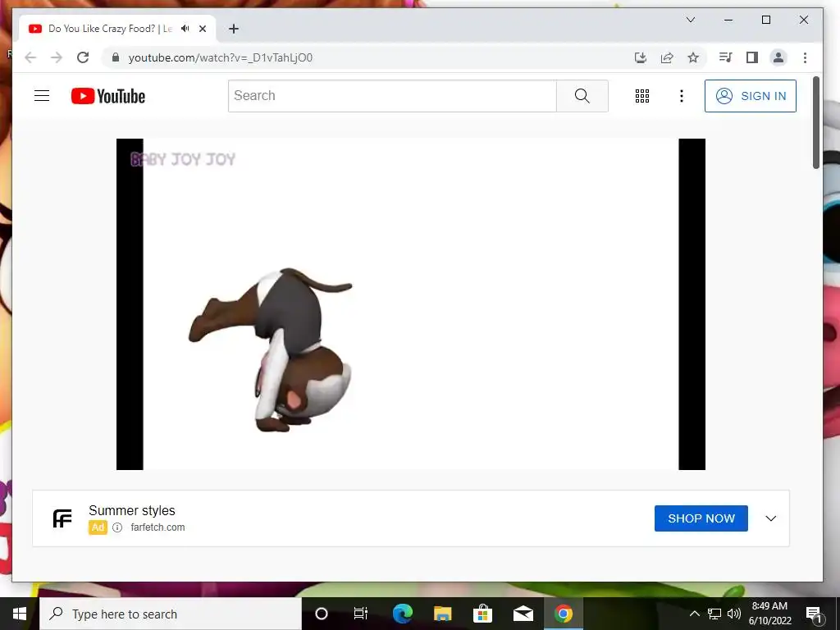
Task: Launch Microsoft Edge from taskbar
Action: 402,614
